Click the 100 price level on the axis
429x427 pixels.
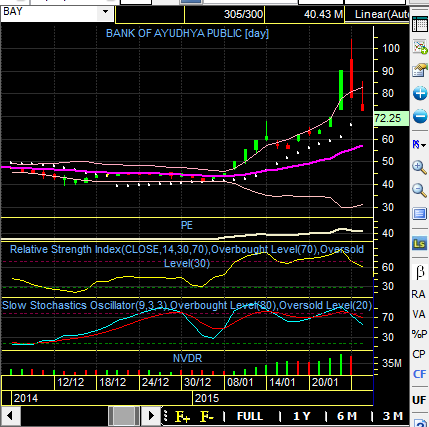pos(391,48)
